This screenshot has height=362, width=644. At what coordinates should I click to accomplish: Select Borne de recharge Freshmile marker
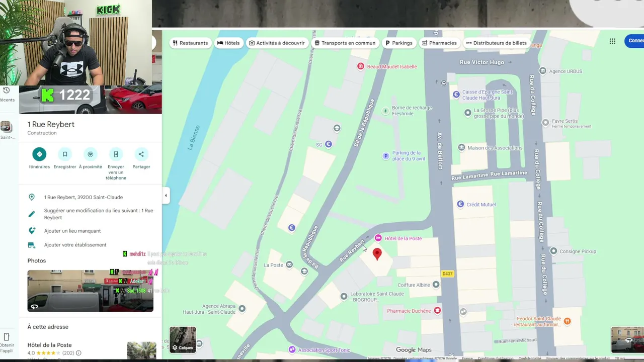(386, 111)
